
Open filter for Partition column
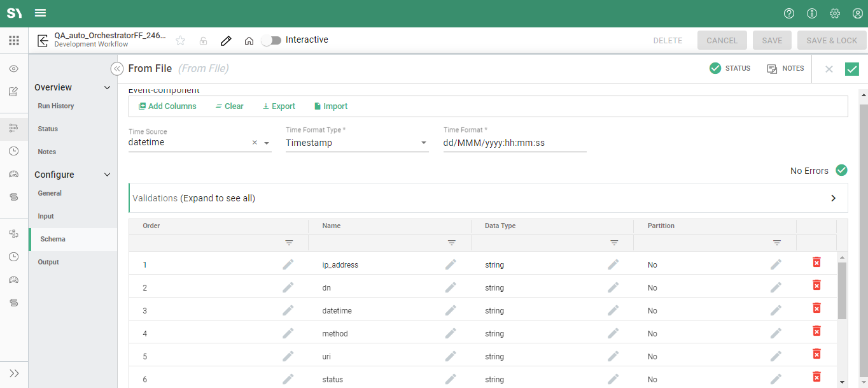click(x=777, y=243)
